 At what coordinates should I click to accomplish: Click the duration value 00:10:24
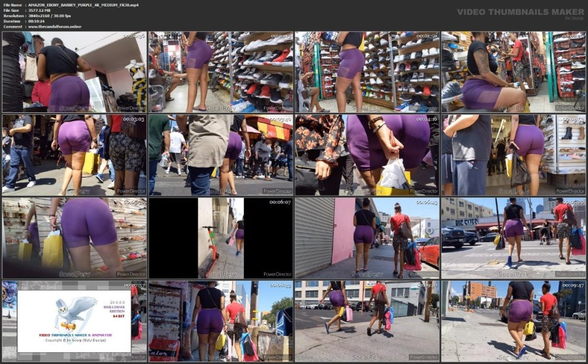tap(36, 21)
